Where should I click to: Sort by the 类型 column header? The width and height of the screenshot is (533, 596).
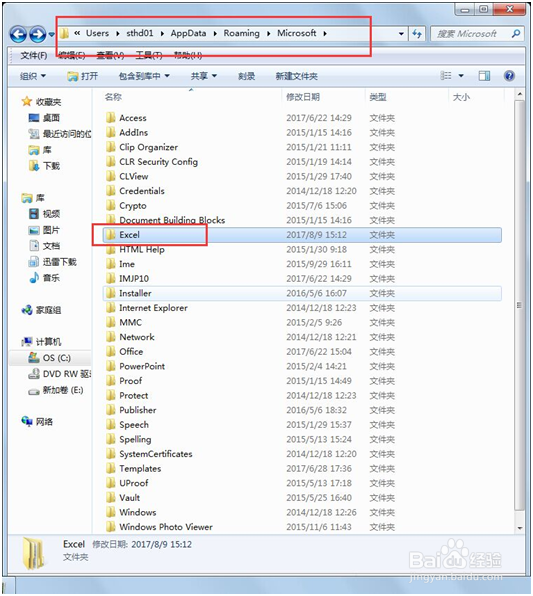click(x=378, y=97)
